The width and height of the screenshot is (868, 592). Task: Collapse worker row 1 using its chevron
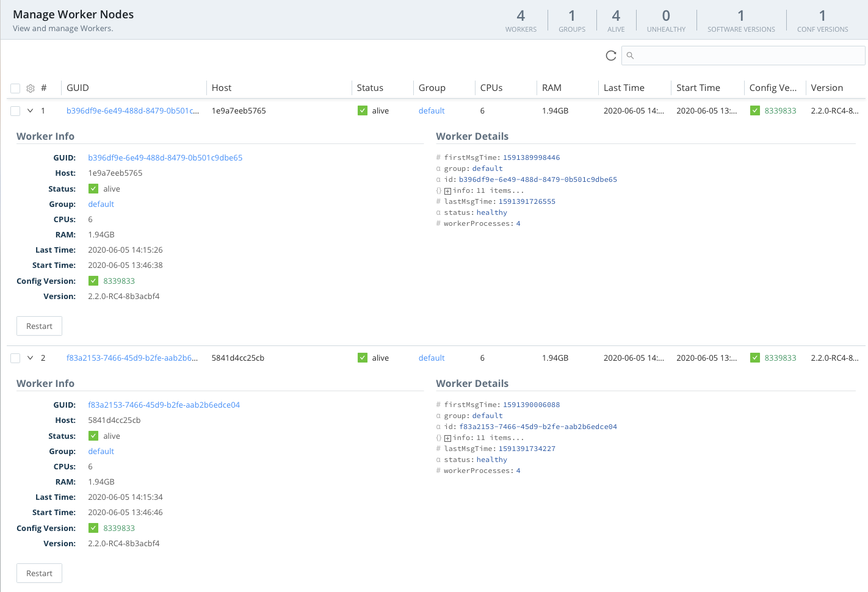tap(30, 110)
